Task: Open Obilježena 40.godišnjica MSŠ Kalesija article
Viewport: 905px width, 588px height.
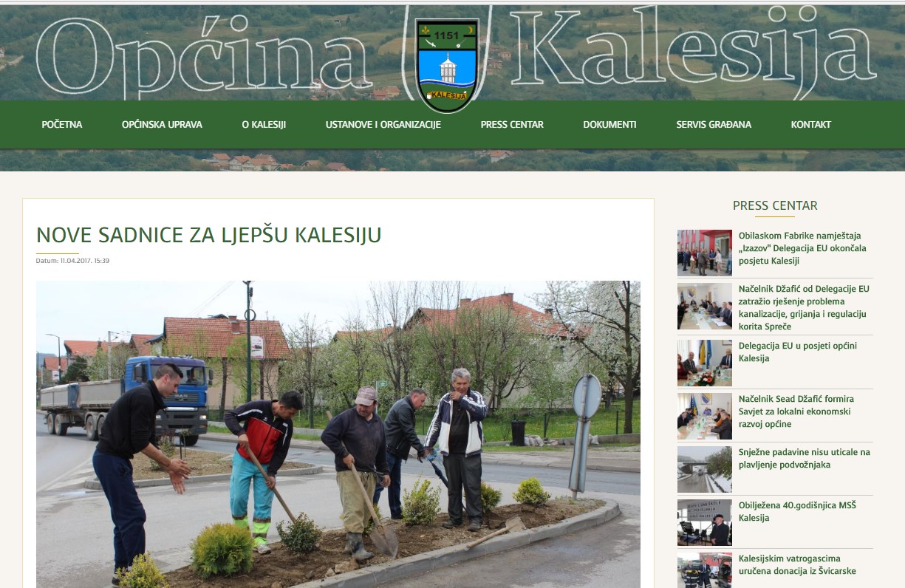Action: (x=796, y=511)
